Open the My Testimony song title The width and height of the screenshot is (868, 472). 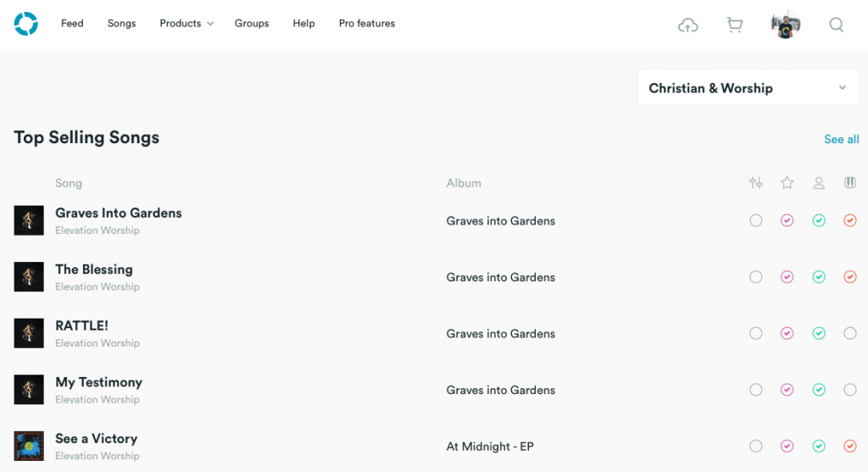(98, 382)
